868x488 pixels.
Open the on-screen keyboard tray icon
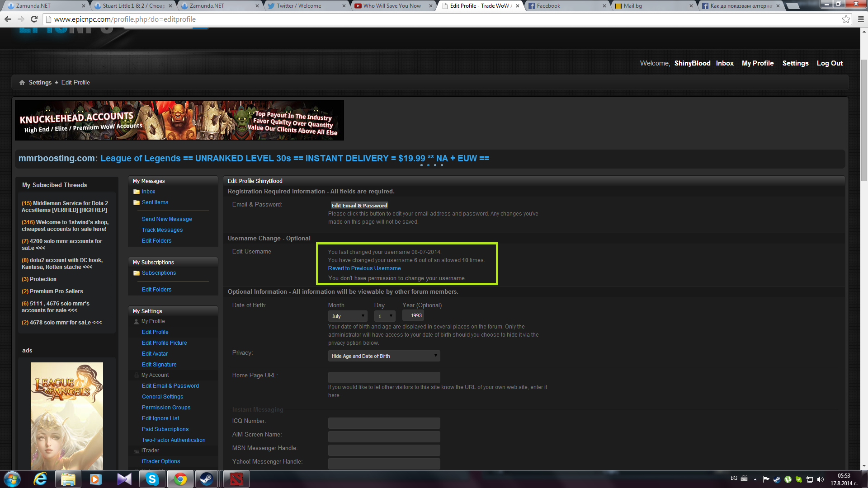click(x=744, y=478)
